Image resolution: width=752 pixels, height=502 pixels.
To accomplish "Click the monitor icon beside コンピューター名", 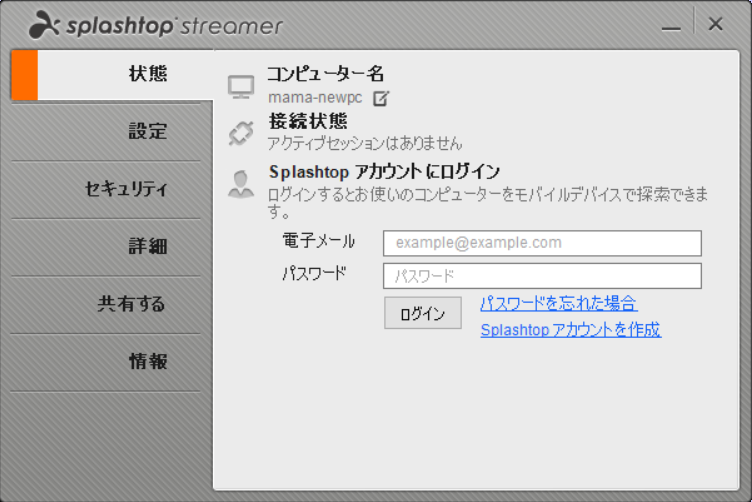I will pos(241,87).
